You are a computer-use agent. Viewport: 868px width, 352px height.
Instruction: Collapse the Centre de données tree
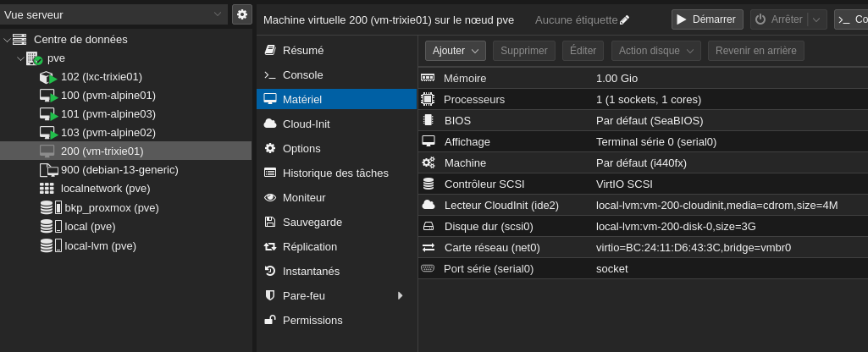(x=8, y=39)
